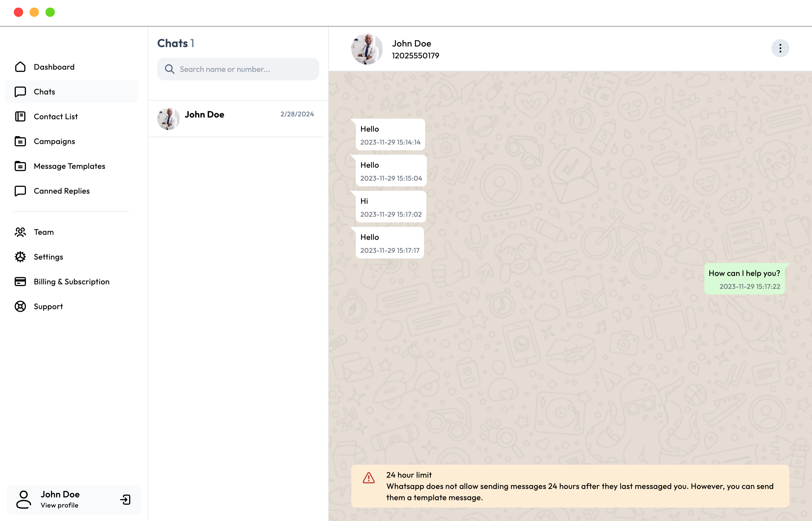This screenshot has width=812, height=521.
Task: Click the Contact List book icon
Action: click(20, 116)
